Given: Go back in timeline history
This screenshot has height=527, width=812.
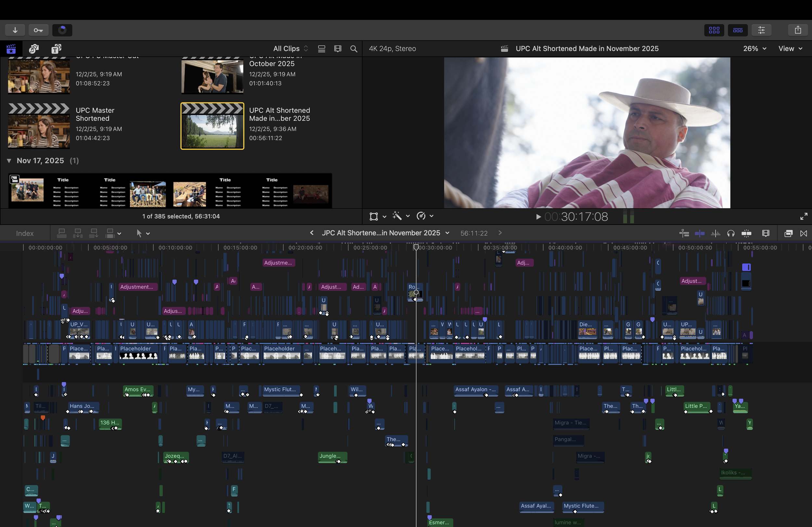Looking at the screenshot, I should tap(311, 233).
